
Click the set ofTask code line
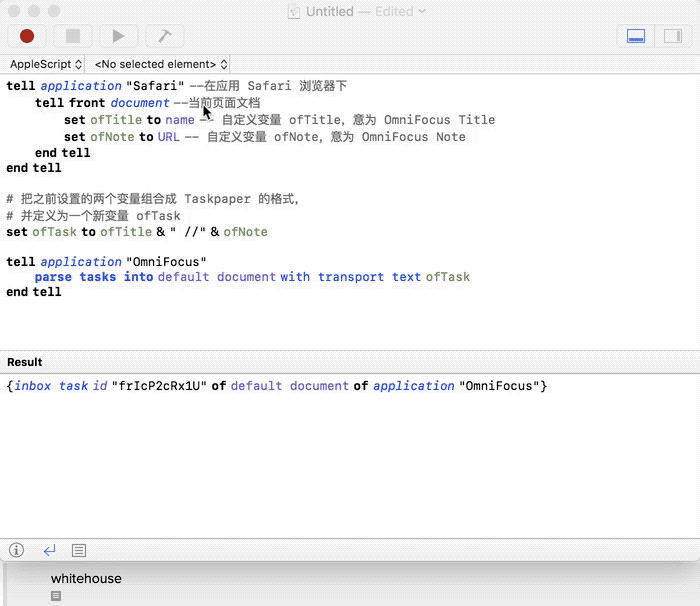[x=137, y=232]
